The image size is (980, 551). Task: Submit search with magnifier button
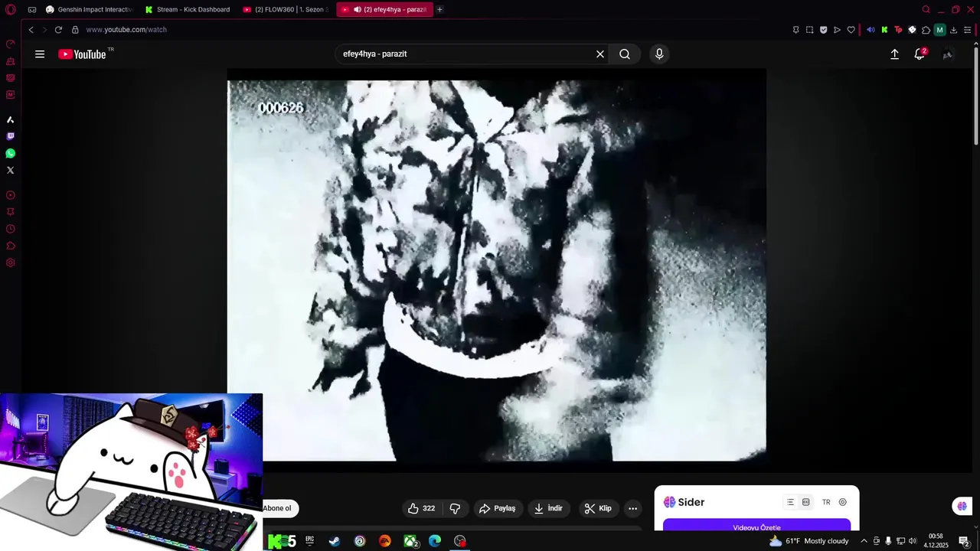[x=625, y=54]
